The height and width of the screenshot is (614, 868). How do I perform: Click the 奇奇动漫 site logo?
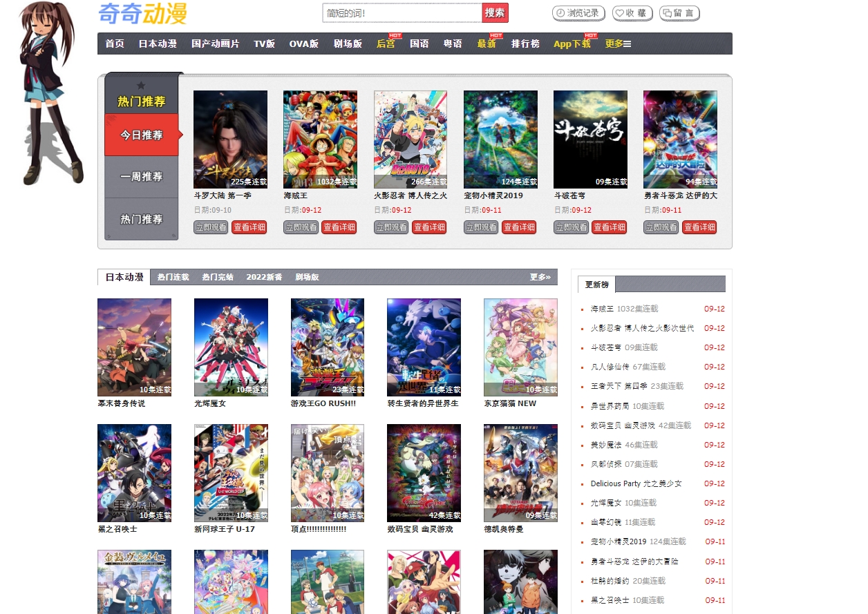[142, 13]
